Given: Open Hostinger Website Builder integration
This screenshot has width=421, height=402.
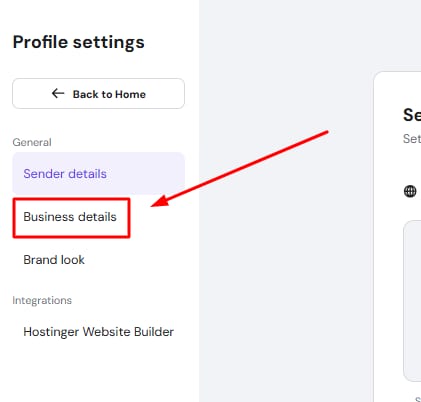Looking at the screenshot, I should point(98,332).
